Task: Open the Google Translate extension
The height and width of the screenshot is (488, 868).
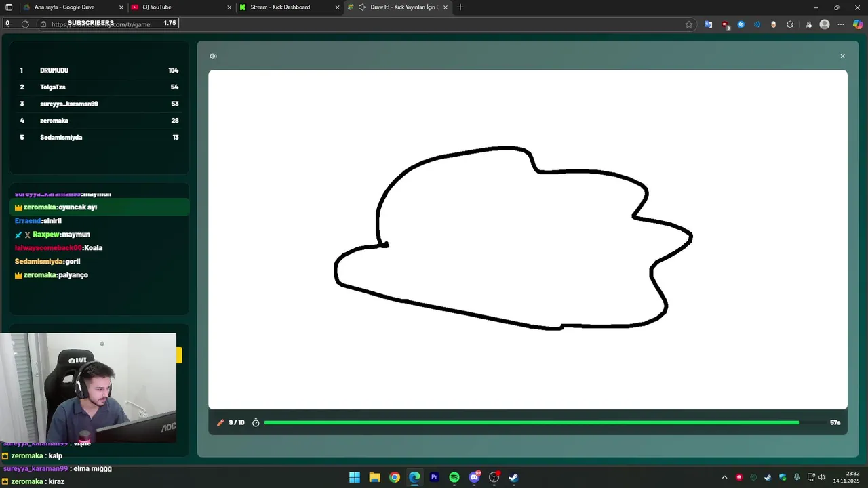Action: pos(709,24)
